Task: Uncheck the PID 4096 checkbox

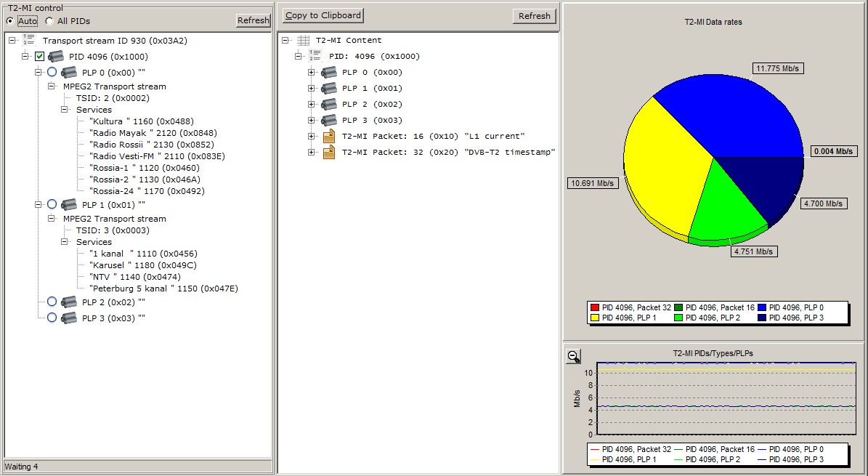Action: click(39, 56)
